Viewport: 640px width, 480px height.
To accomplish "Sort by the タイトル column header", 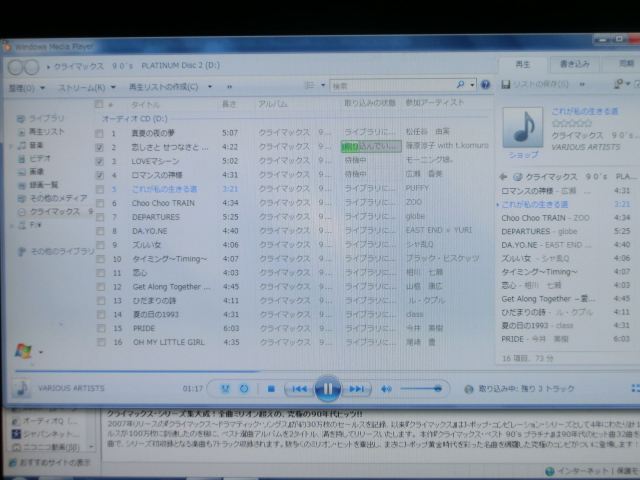I will pyautogui.click(x=145, y=104).
